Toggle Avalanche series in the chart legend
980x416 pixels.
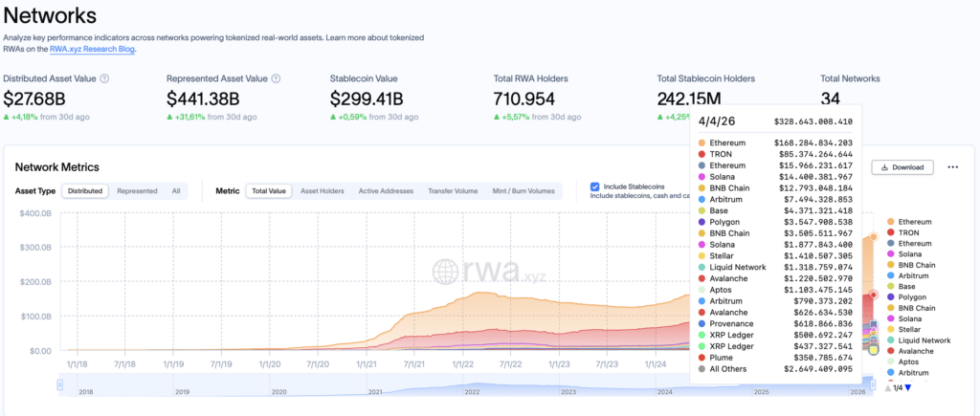909,351
